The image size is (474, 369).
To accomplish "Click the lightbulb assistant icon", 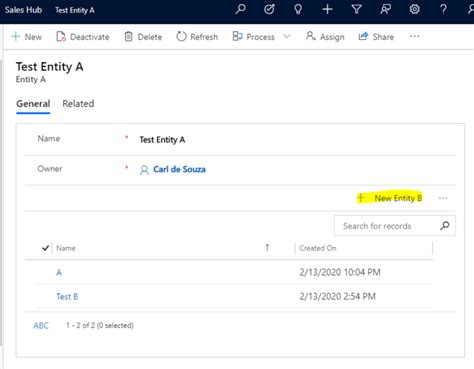I will click(x=298, y=9).
